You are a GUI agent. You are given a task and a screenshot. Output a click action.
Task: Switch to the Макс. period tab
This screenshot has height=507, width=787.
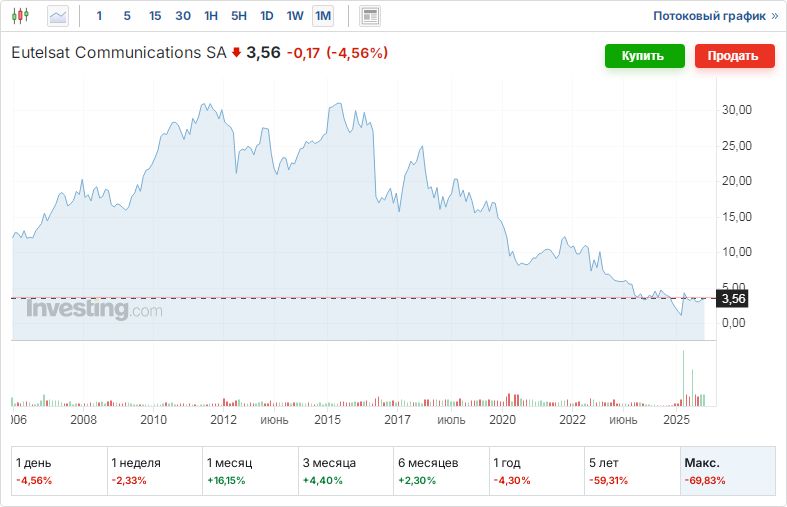[727, 471]
